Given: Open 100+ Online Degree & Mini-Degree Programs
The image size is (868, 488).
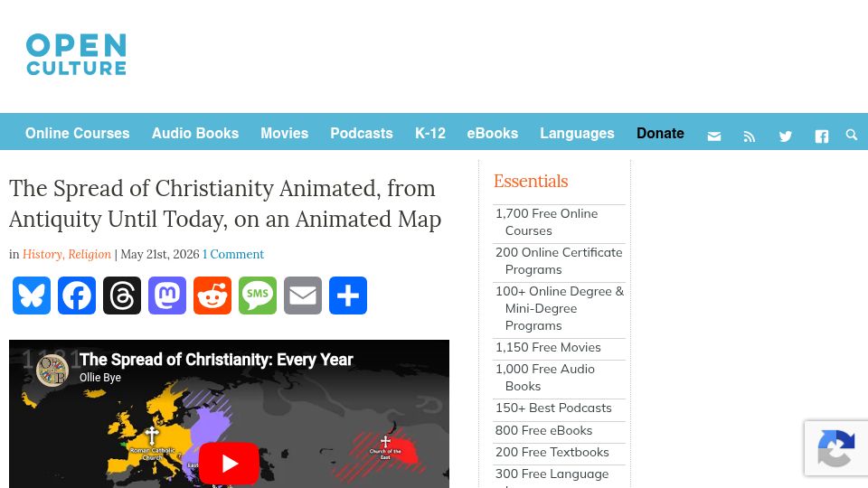Looking at the screenshot, I should 560,308.
